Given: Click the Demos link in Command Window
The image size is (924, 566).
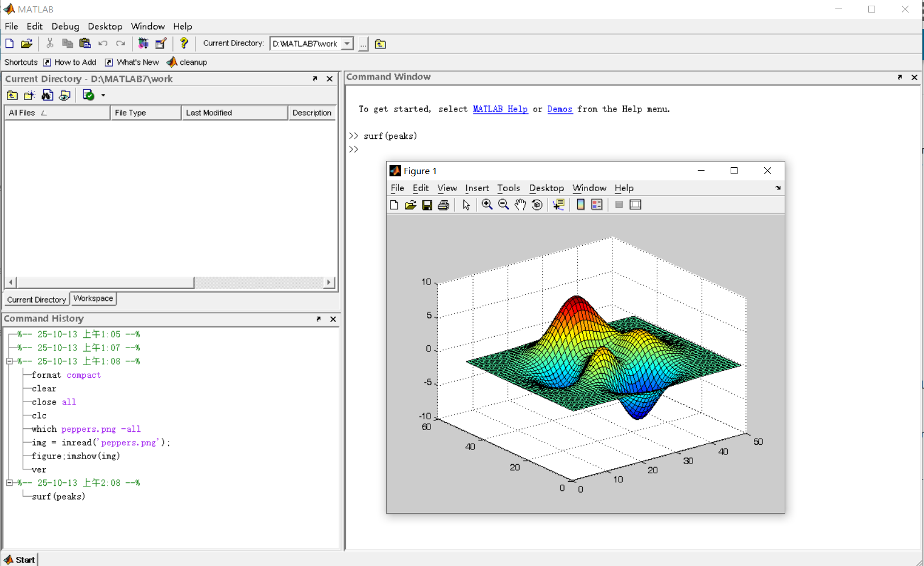Looking at the screenshot, I should click(560, 109).
